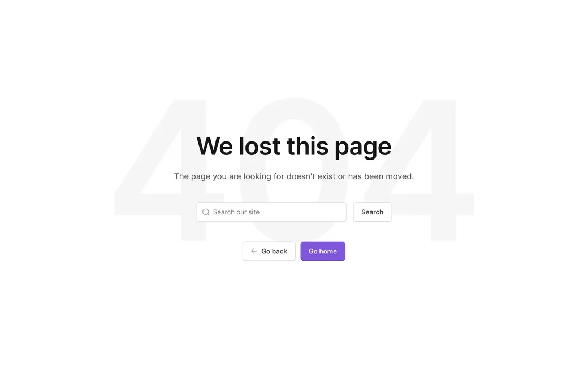
Task: Click the word 'lost' in the heading
Action: [260, 146]
